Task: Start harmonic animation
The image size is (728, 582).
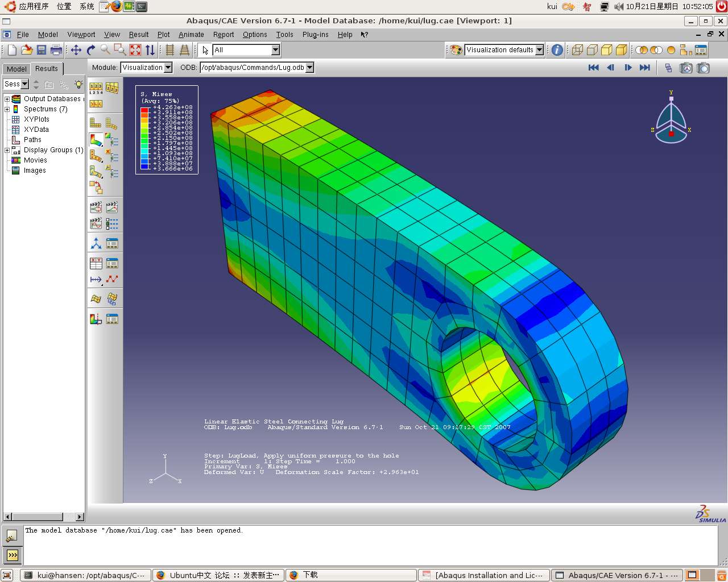Action: pos(96,223)
